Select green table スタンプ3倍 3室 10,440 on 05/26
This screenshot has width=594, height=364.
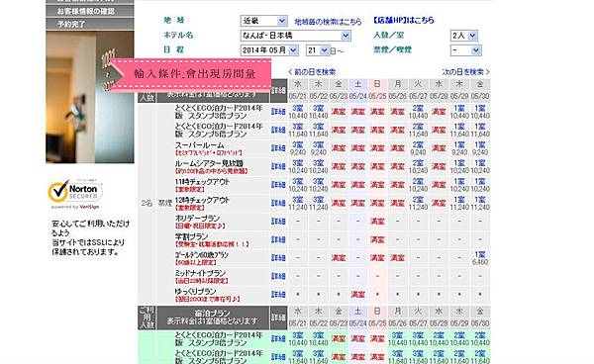tap(397, 338)
